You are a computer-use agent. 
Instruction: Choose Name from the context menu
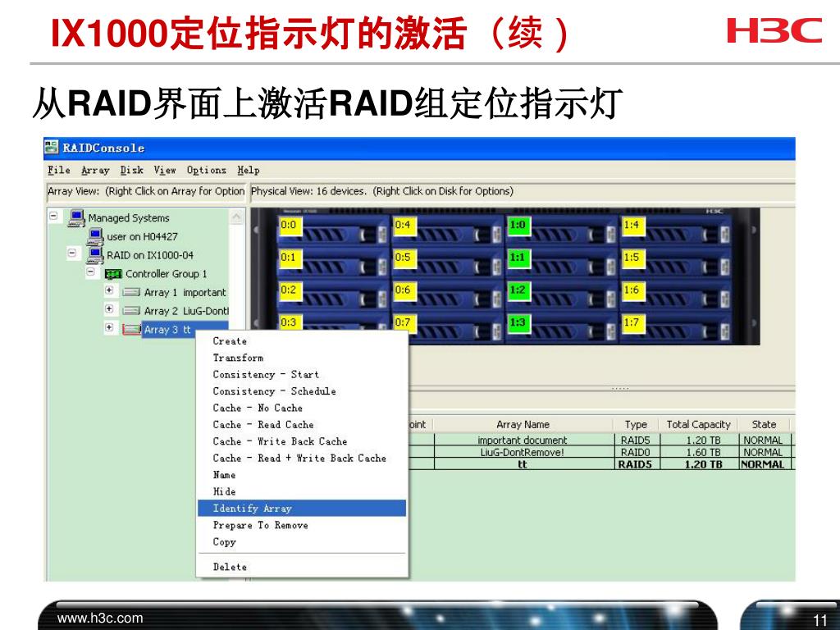click(x=302, y=475)
